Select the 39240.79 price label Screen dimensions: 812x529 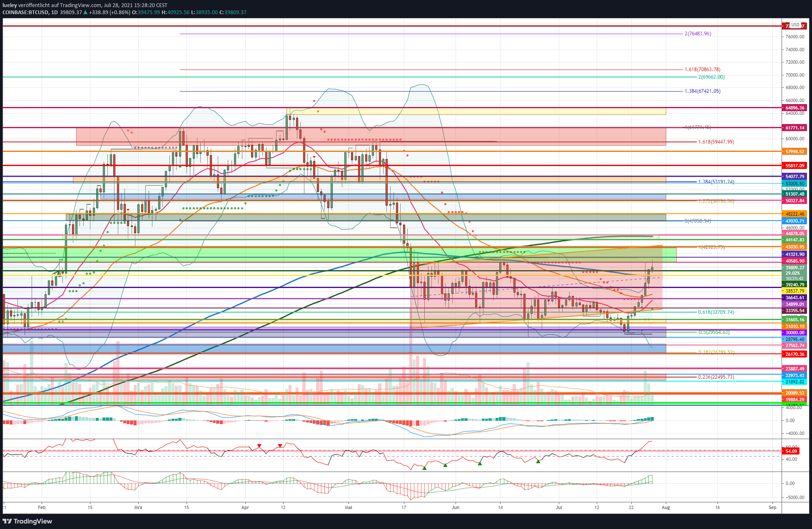[795, 285]
